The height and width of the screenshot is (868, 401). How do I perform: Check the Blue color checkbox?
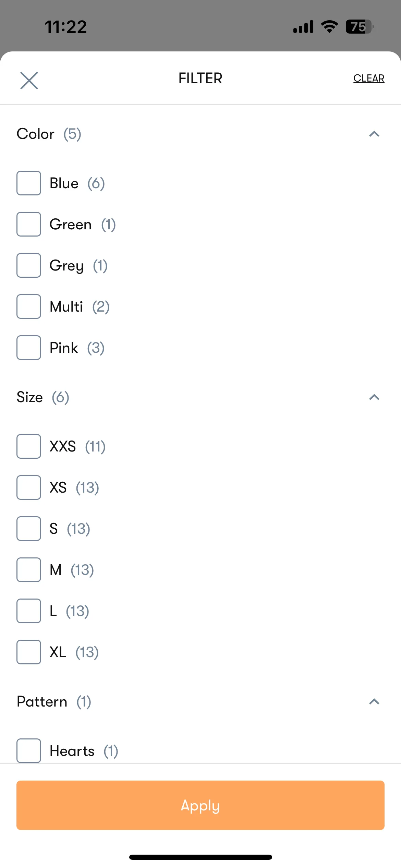29,183
